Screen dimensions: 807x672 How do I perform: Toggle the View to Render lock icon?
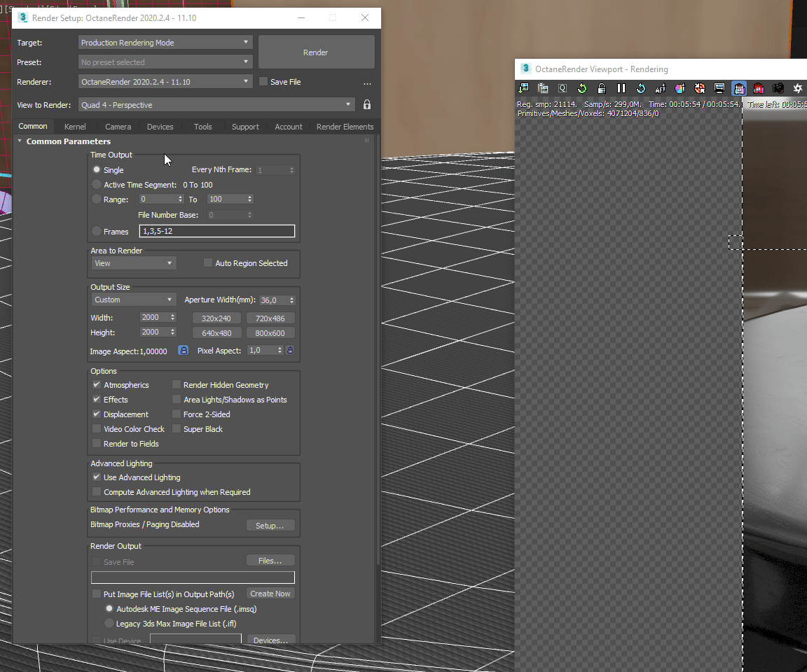[367, 105]
